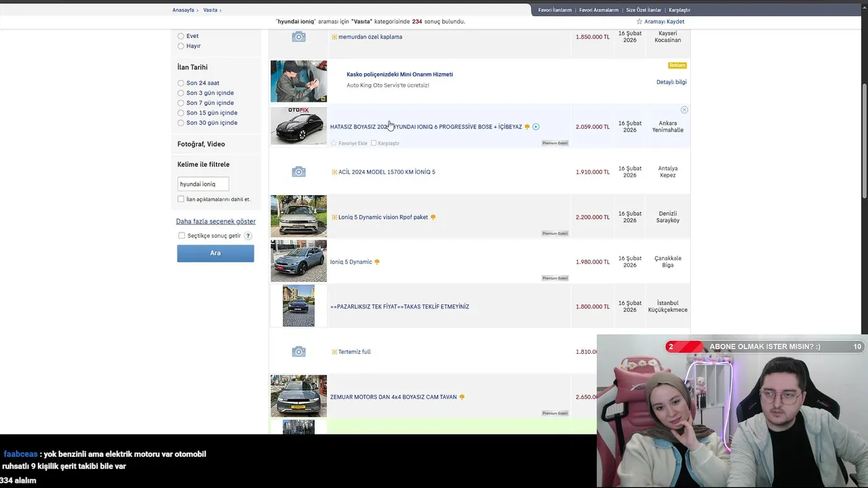Open ZEMUAR MOTORS DAN 4x4 listing title
The height and width of the screenshot is (488, 868).
[393, 397]
